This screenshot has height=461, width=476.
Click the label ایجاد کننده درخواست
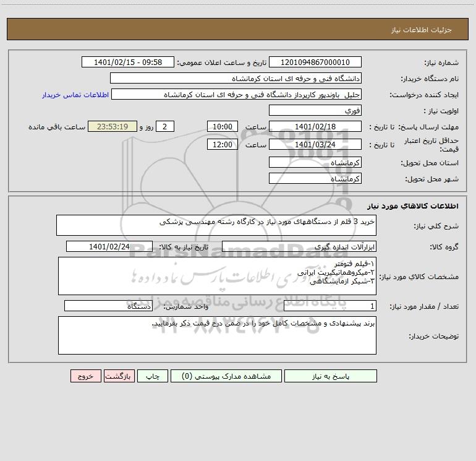pos(424,95)
